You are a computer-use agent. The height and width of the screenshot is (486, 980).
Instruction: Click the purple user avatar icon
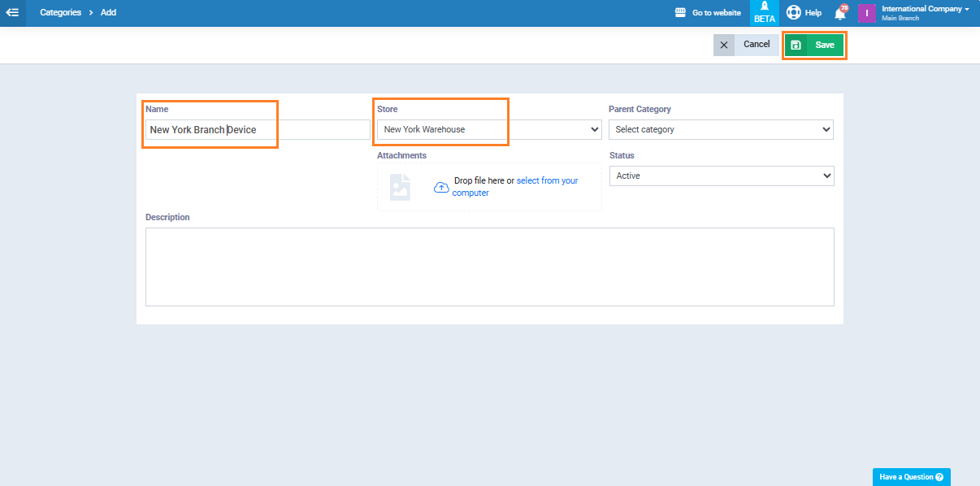point(866,13)
